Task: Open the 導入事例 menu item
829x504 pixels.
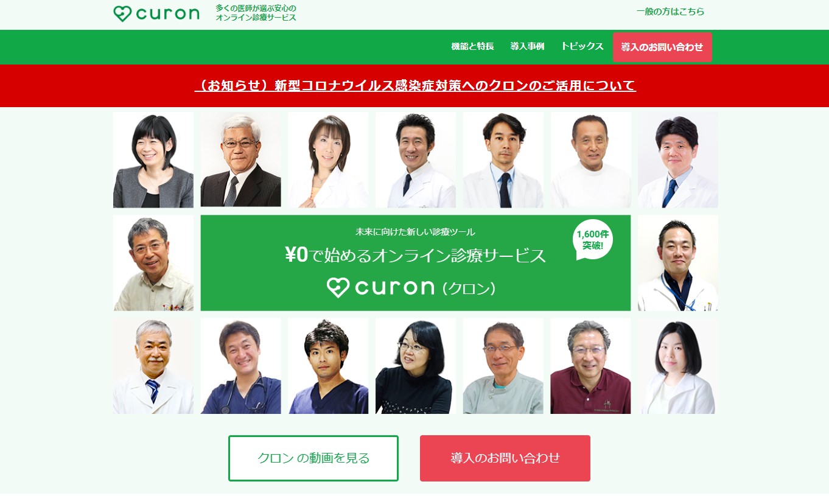Action: coord(527,47)
